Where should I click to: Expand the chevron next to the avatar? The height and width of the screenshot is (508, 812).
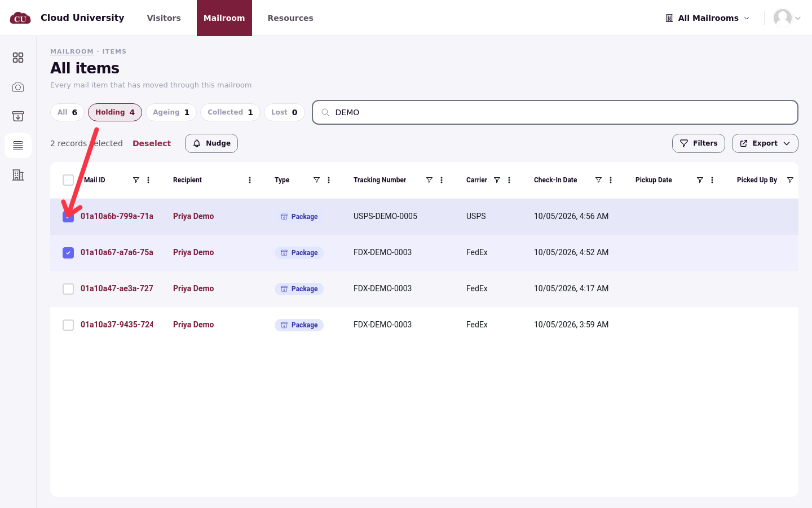798,18
